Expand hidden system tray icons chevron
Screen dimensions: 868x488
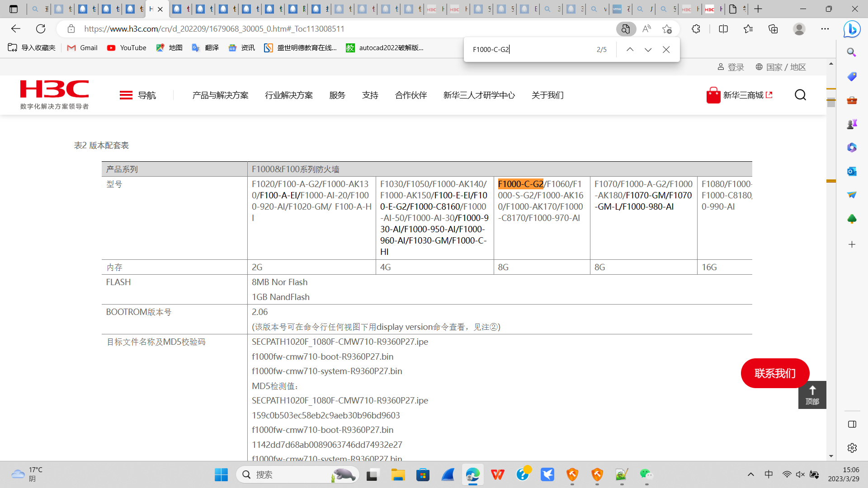tap(751, 474)
